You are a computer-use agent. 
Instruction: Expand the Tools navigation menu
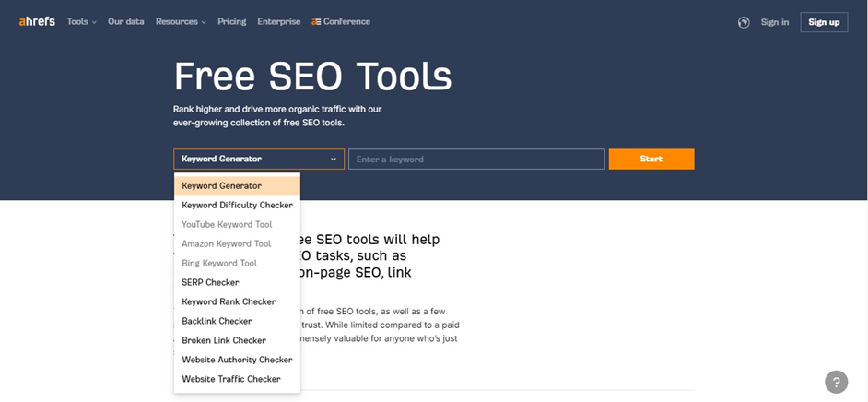[x=81, y=22]
